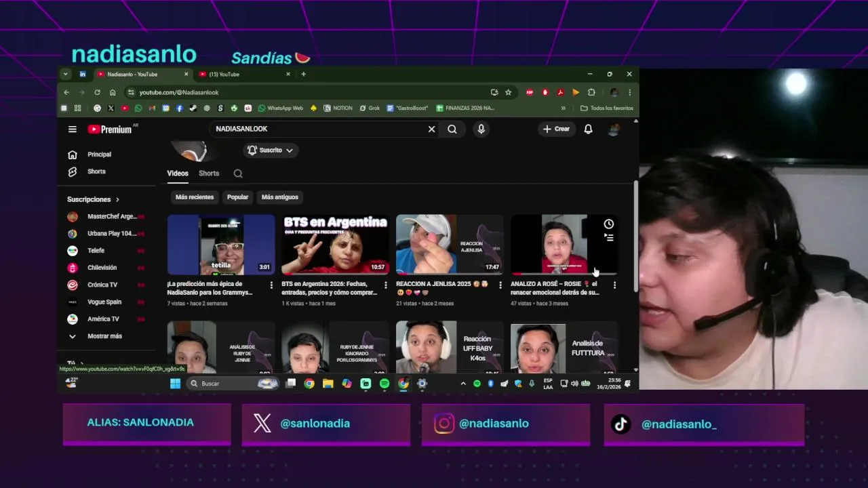The image size is (868, 488).
Task: Reload the page in Chrome
Action: (x=97, y=92)
